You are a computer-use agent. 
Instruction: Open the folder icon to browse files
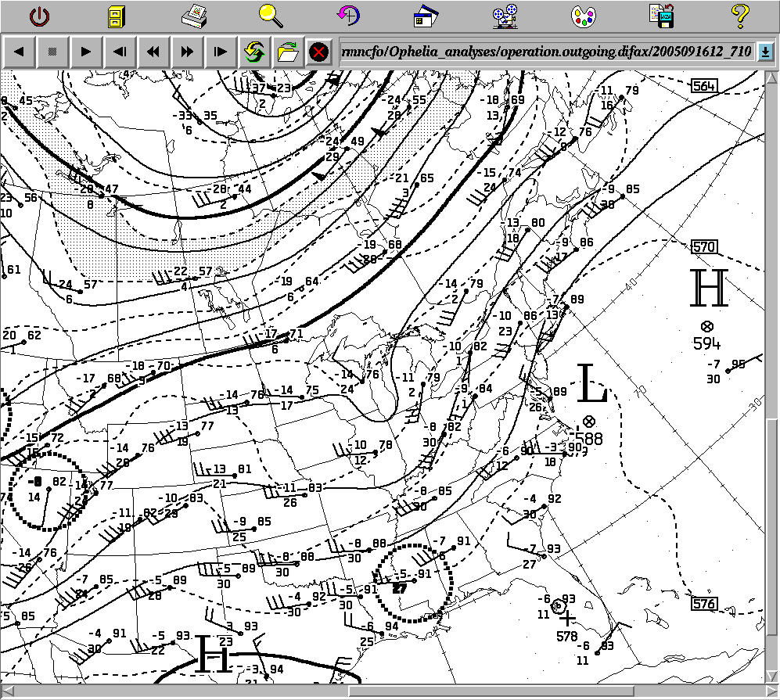tap(286, 52)
